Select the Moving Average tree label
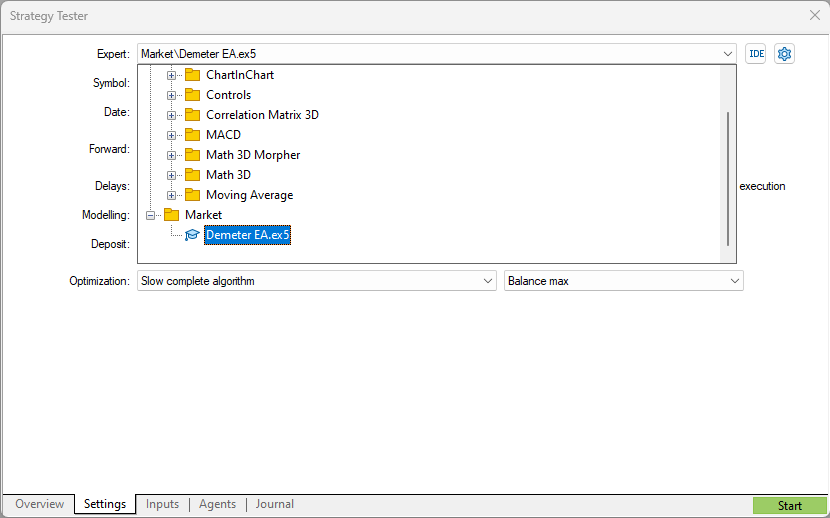 point(250,195)
